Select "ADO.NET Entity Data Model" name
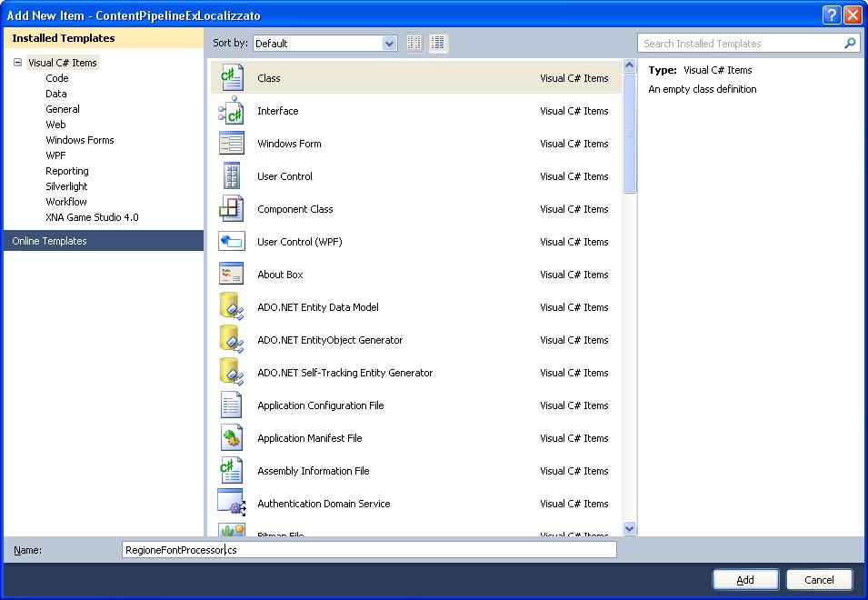The height and width of the screenshot is (600, 868). tap(318, 306)
